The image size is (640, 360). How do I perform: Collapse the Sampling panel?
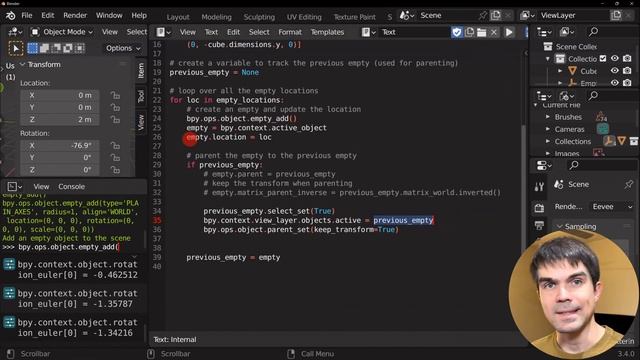[x=560, y=226]
